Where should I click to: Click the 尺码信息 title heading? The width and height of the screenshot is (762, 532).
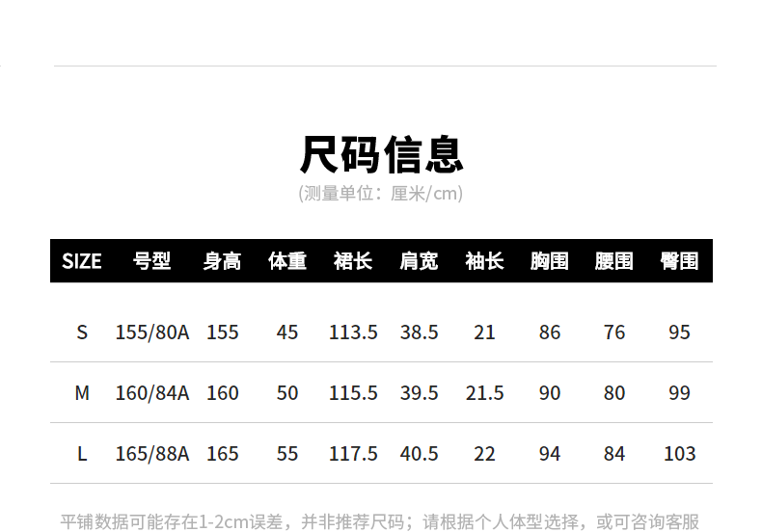click(x=381, y=154)
